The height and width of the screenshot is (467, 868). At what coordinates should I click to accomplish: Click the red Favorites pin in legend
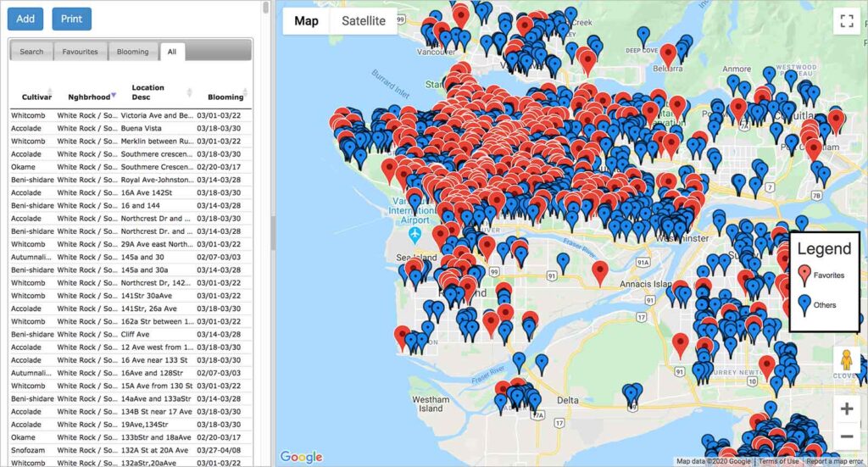coord(804,274)
